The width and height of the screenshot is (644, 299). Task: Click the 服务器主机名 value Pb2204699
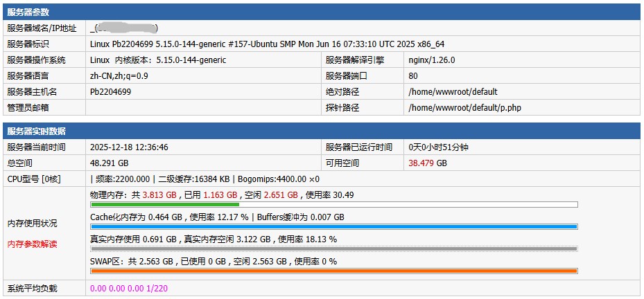[x=111, y=92]
